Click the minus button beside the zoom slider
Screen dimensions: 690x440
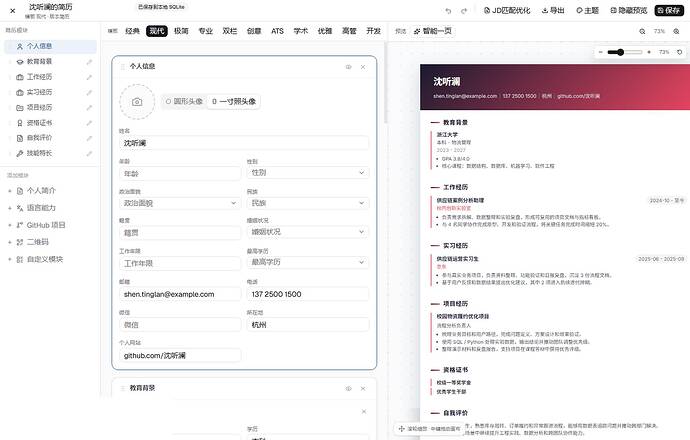point(601,52)
